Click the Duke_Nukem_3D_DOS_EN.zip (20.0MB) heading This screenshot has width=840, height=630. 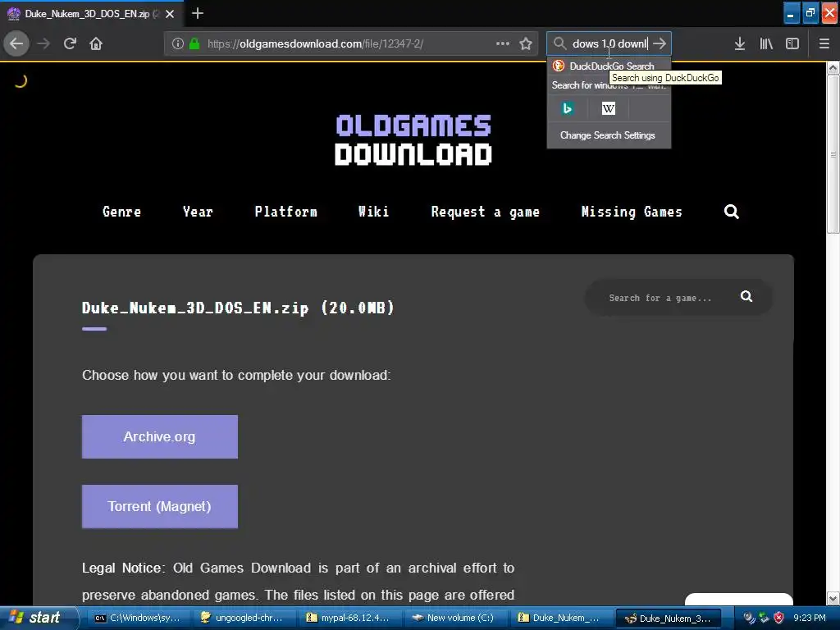[238, 308]
